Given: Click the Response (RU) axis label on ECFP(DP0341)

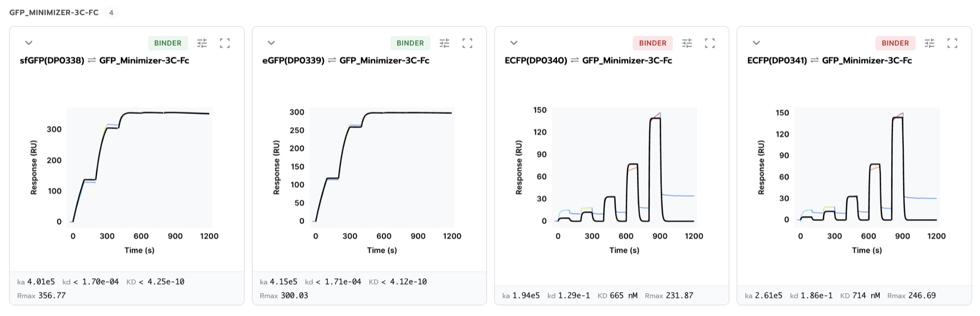Looking at the screenshot, I should tap(761, 168).
